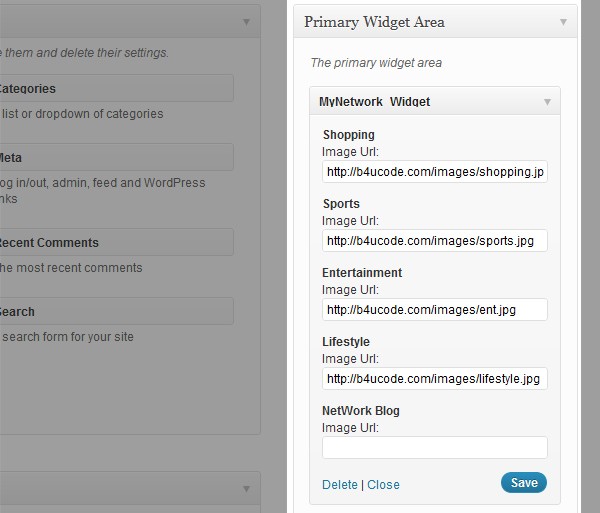The width and height of the screenshot is (600, 513).
Task: Collapse the MyNetwork Widget arrow
Action: click(547, 102)
